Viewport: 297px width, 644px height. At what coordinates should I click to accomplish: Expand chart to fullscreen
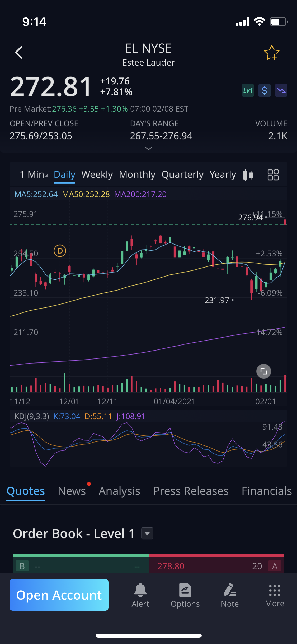click(263, 371)
